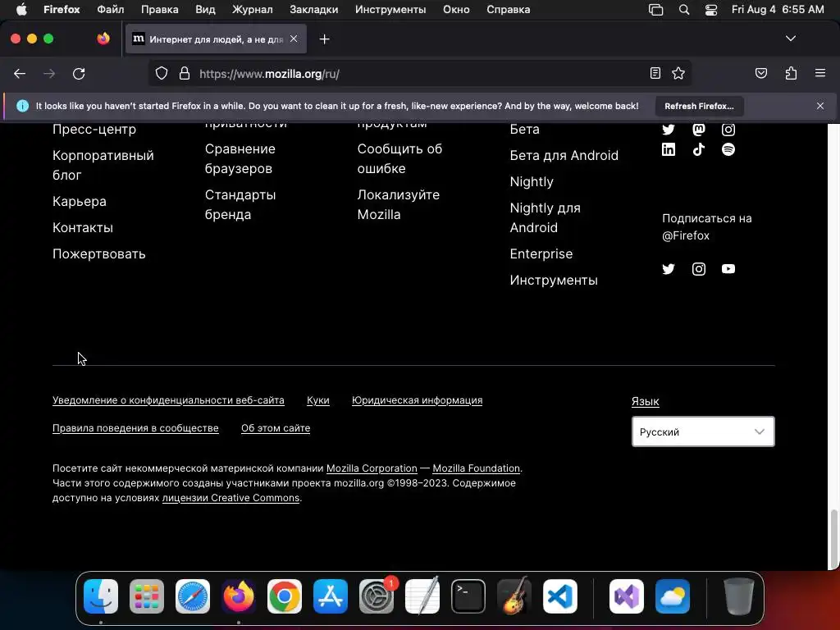Open Правила поведения в сообществе link
The image size is (840, 630).
tap(135, 428)
